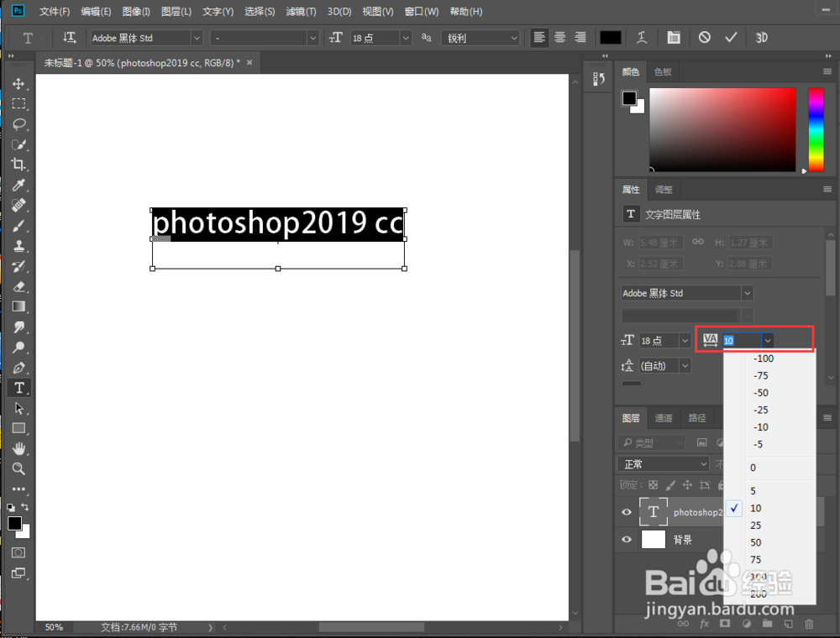Viewport: 840px width, 638px height.
Task: Select the Dodge tool
Action: (18, 348)
